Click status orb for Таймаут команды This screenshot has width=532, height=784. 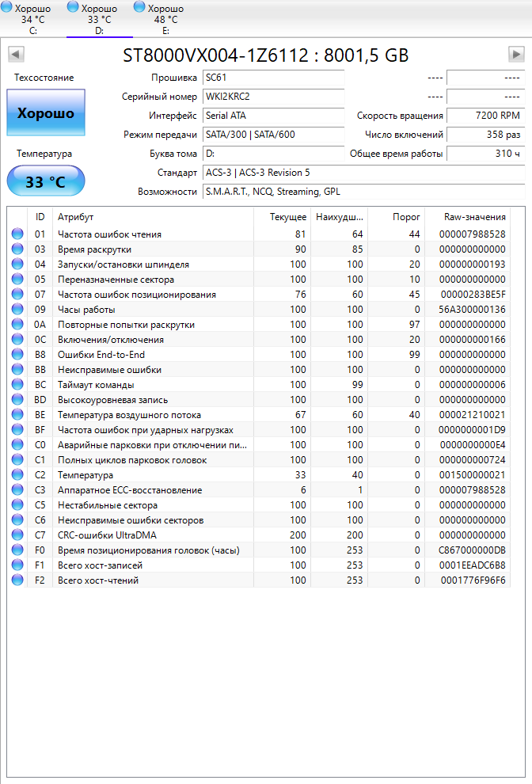17,384
